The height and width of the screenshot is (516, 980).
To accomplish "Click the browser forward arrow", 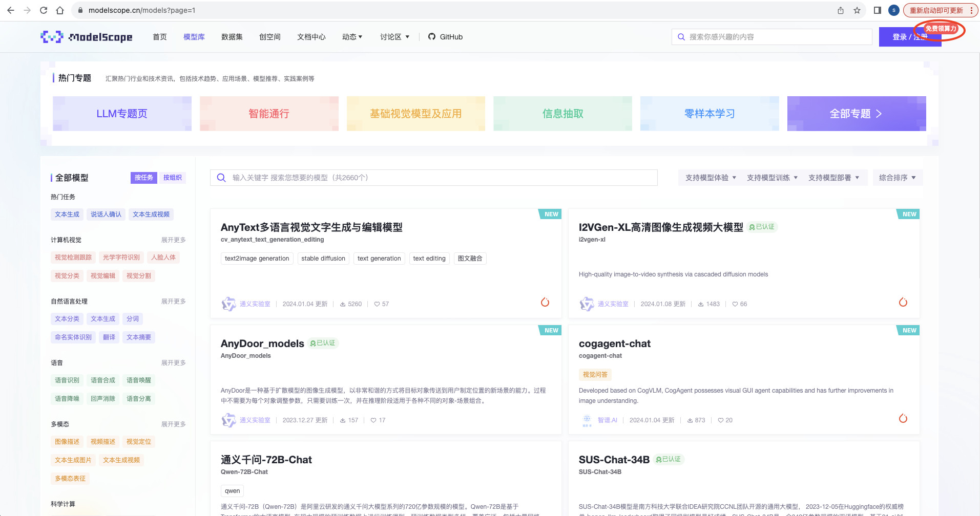I will 27,10.
